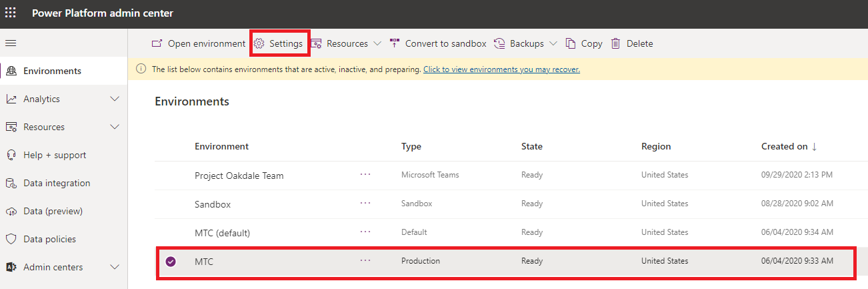Screen dimensions: 868x289
Task: Expand the Analytics section chevron
Action: tap(115, 99)
